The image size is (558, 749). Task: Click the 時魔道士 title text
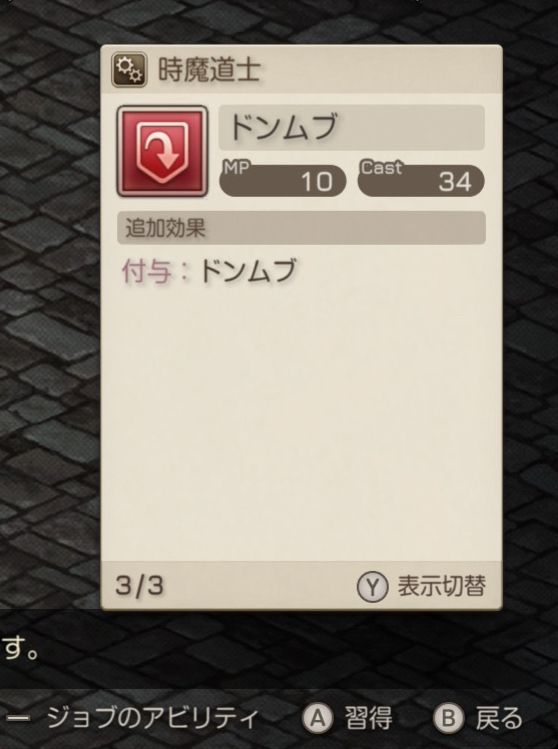click(209, 70)
